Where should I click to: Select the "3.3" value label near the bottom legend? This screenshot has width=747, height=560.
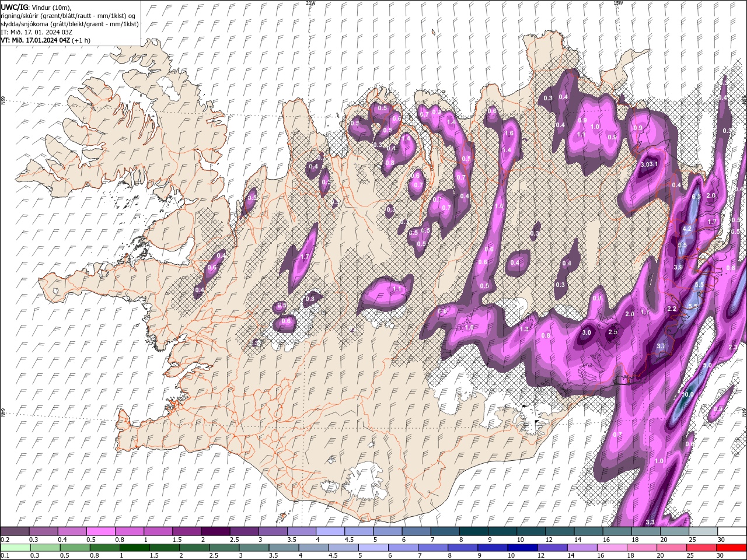point(650,521)
